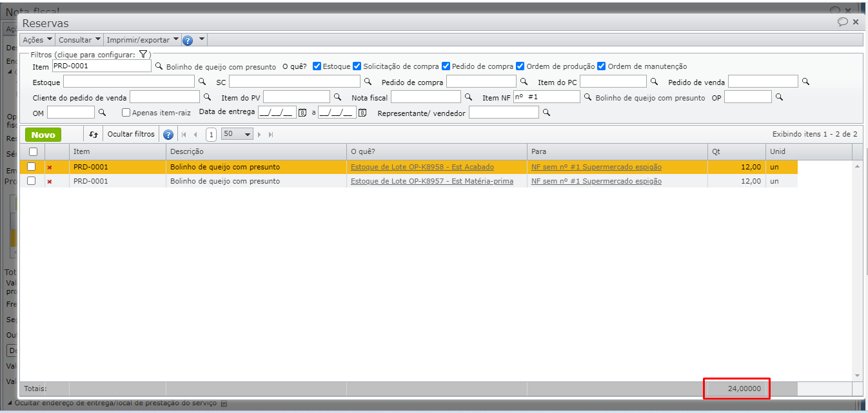Click into the Estoque filter input field

coord(129,81)
